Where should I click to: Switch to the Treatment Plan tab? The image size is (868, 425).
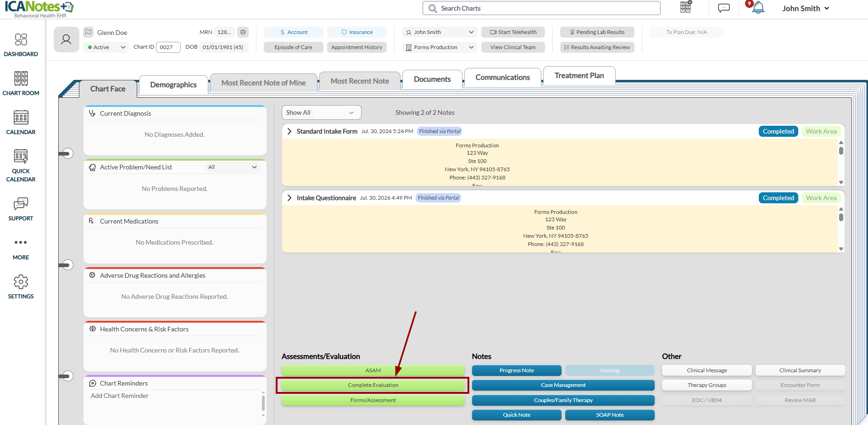pyautogui.click(x=579, y=76)
